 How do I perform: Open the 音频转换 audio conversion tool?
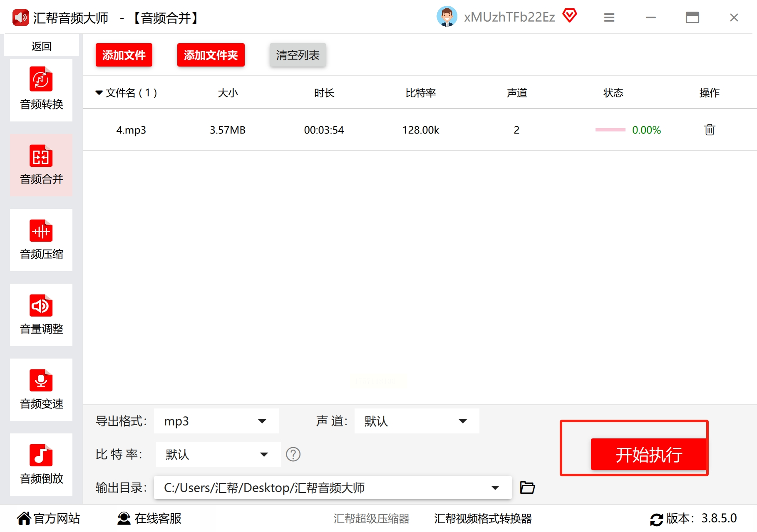[x=41, y=90]
